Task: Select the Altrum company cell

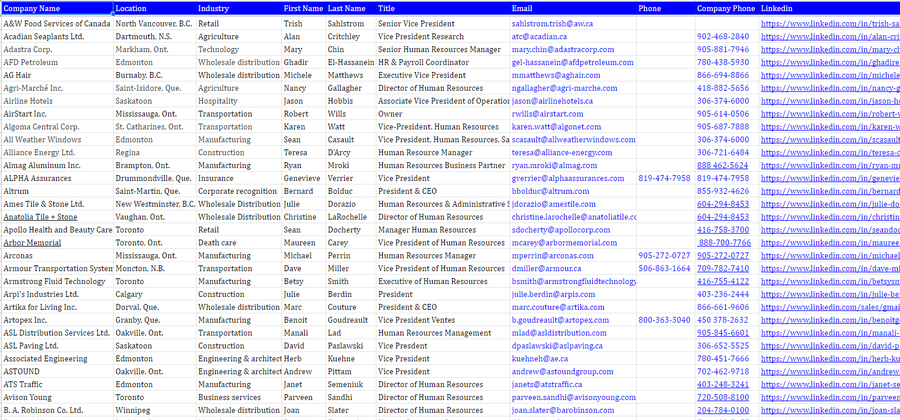Action: click(x=57, y=192)
